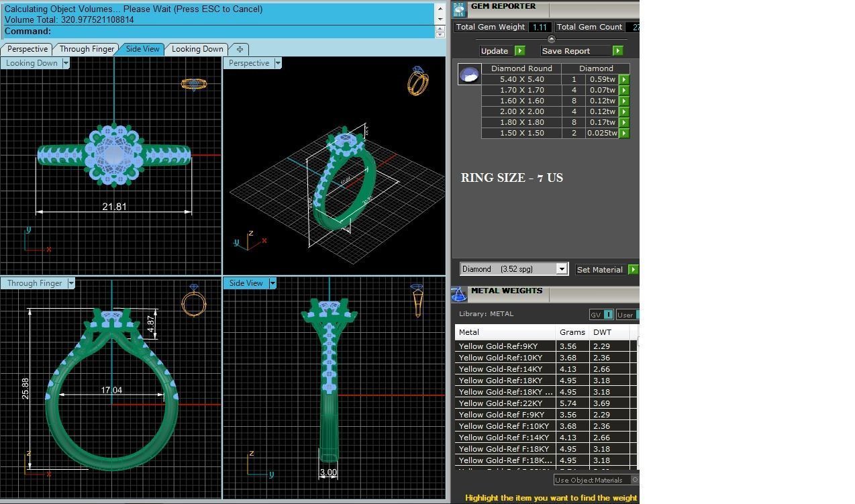Sort by the Metal column header
This screenshot has width=855, height=504.
[x=505, y=332]
